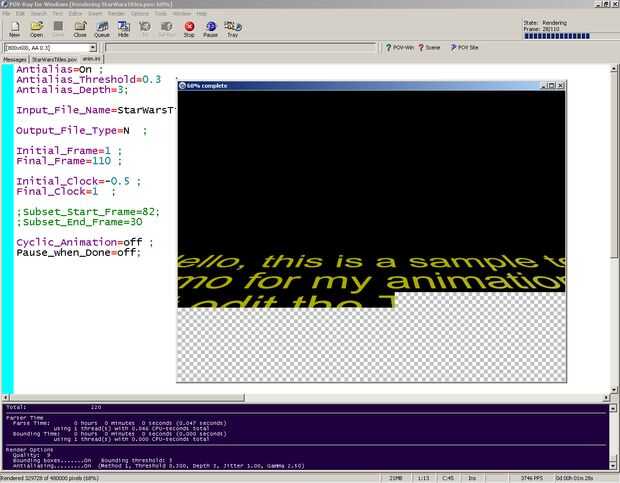
Task: Click the Input_File_Name line
Action: coord(95,110)
